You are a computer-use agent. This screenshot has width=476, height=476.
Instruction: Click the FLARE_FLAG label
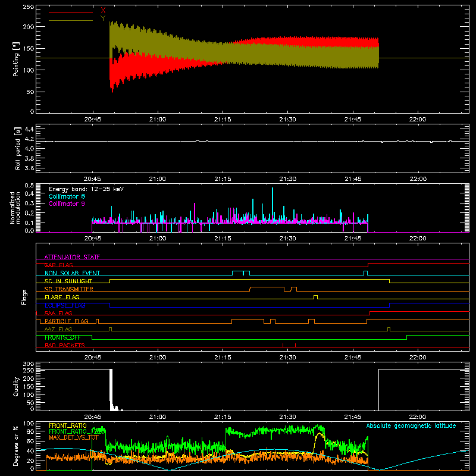click(x=62, y=297)
